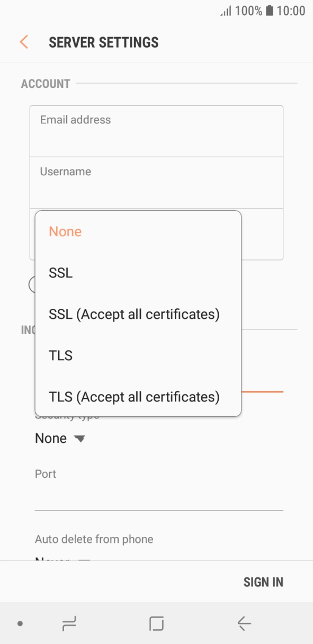Tap the orange back arrow in header
The height and width of the screenshot is (644, 313).
point(24,42)
